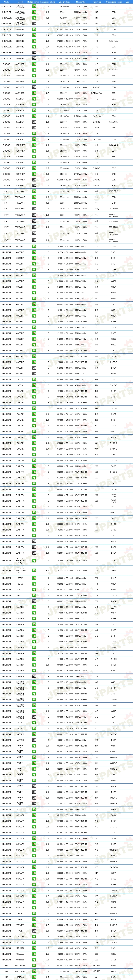133x980 pixels.
Task: Click the Lata produkcji column header
Action: 64,2
